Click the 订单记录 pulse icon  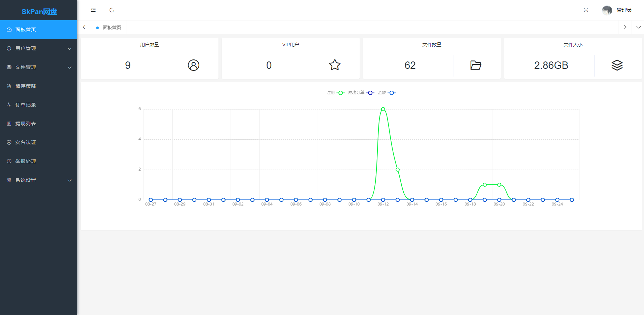tap(9, 105)
